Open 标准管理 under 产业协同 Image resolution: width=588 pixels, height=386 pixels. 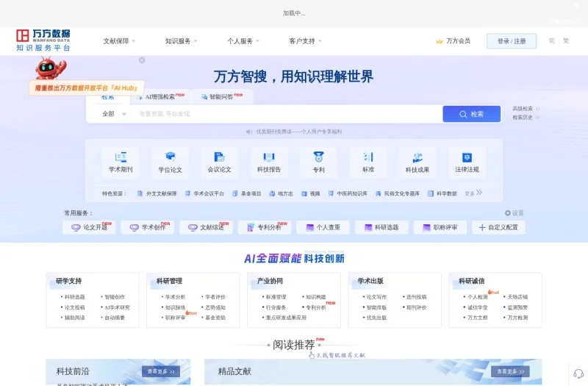tap(276, 297)
